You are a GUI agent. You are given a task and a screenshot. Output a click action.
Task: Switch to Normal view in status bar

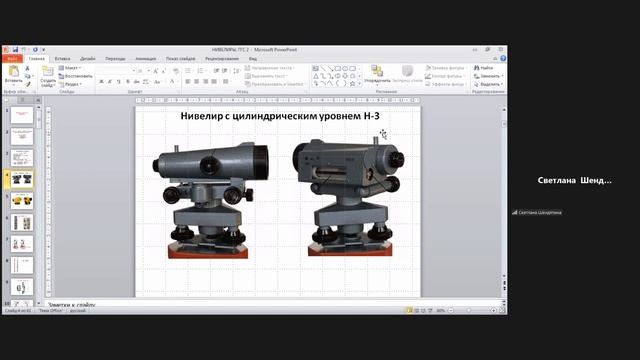(409, 311)
